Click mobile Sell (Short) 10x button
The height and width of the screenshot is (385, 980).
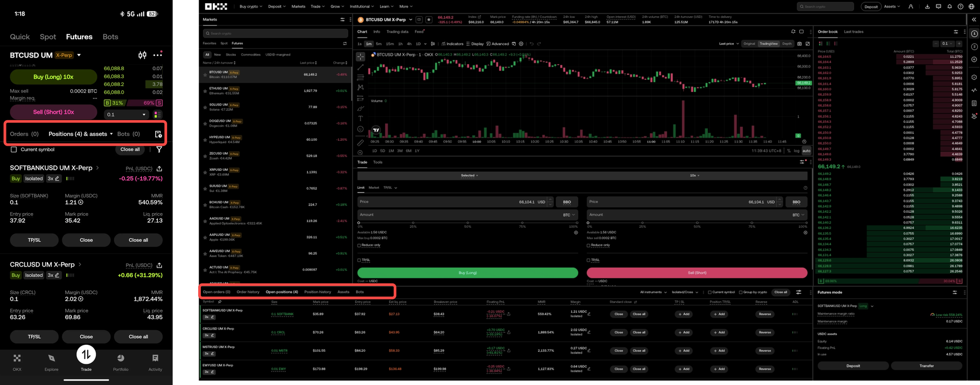pyautogui.click(x=53, y=112)
